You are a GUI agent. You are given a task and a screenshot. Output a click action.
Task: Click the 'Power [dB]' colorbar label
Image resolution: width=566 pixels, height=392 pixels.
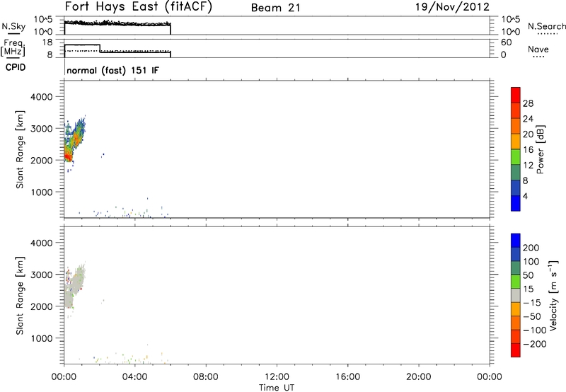tap(541, 149)
